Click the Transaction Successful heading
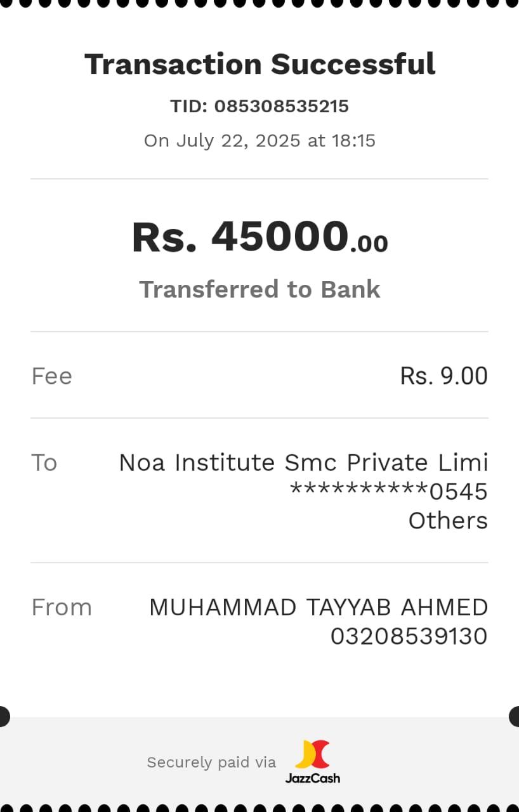The image size is (519, 812). (x=259, y=65)
